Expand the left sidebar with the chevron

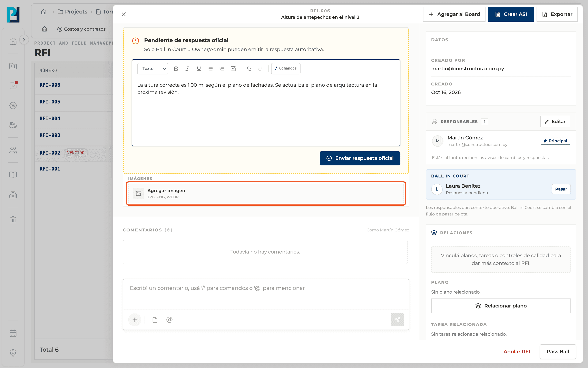(24, 40)
